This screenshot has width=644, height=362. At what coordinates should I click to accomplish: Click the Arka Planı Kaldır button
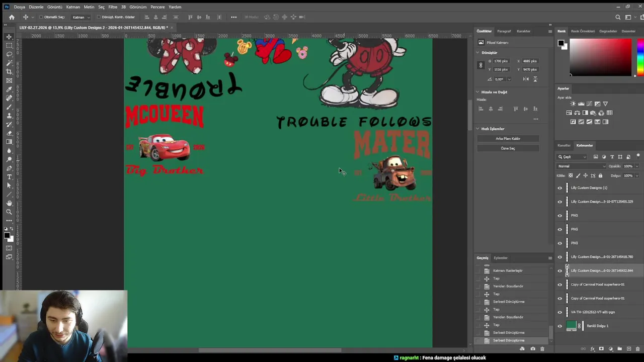click(x=508, y=138)
